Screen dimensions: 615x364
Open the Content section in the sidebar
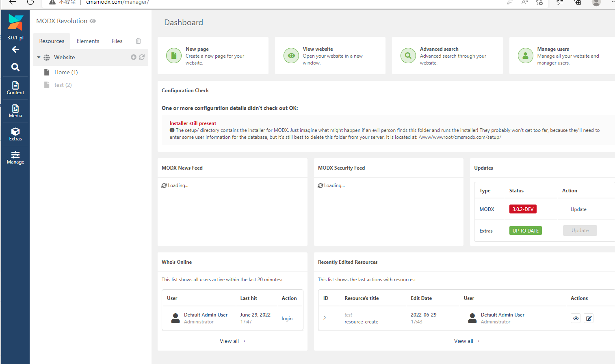pyautogui.click(x=15, y=88)
